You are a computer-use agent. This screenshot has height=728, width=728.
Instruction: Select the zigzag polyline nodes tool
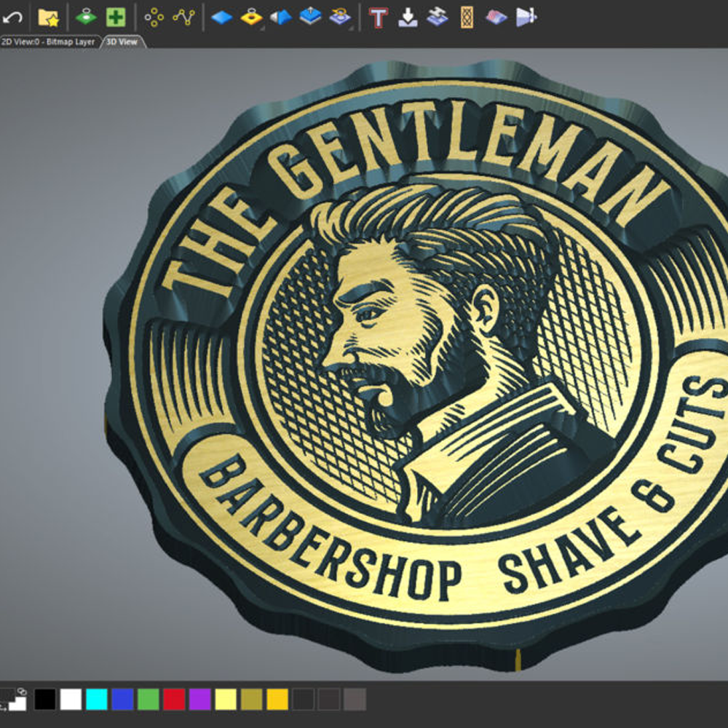[x=183, y=17]
